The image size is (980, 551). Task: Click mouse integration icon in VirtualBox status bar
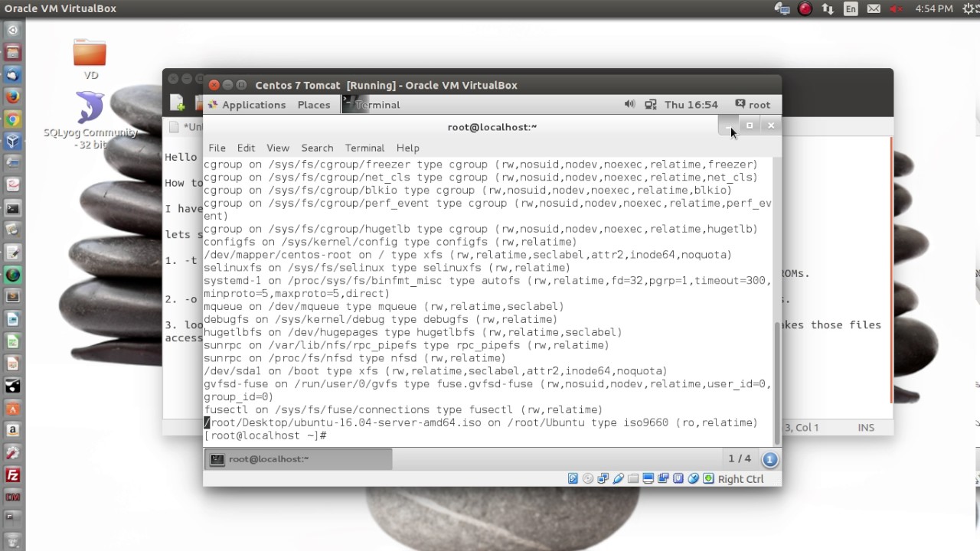tap(693, 478)
